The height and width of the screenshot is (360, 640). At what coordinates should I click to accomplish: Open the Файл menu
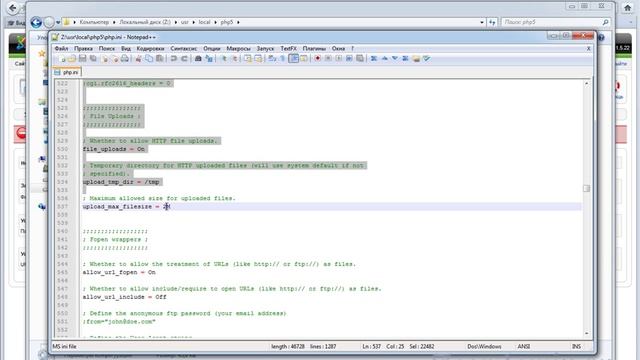pos(61,49)
